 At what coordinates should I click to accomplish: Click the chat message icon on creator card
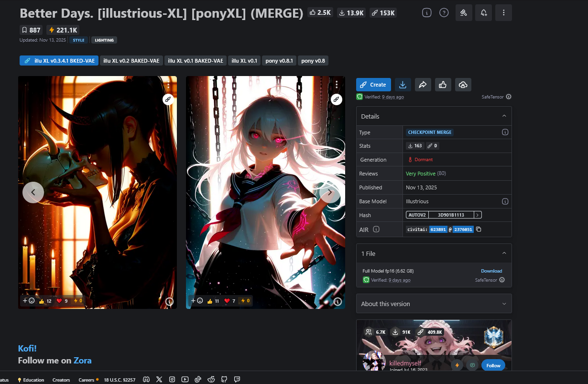472,365
